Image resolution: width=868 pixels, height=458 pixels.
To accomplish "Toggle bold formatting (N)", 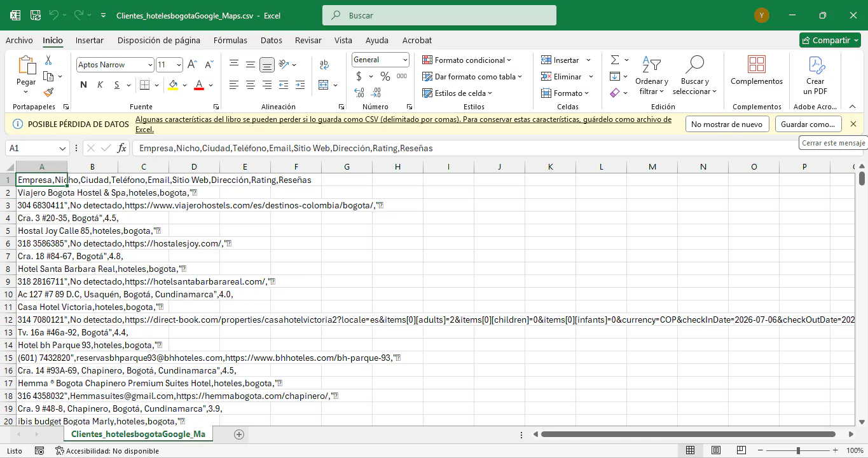I will (83, 84).
